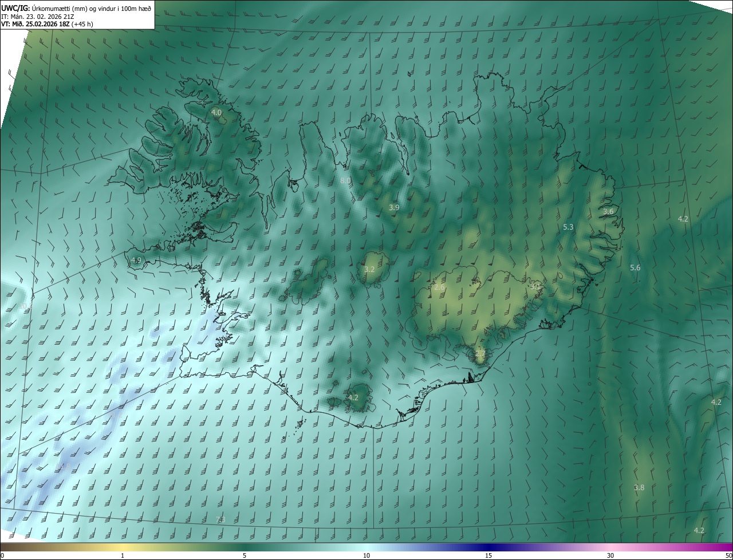Screen dimensions: 733x560
Task: Click the 4.2 value inside the Mýrdalsjökull glacier outline
Action: click(x=353, y=397)
